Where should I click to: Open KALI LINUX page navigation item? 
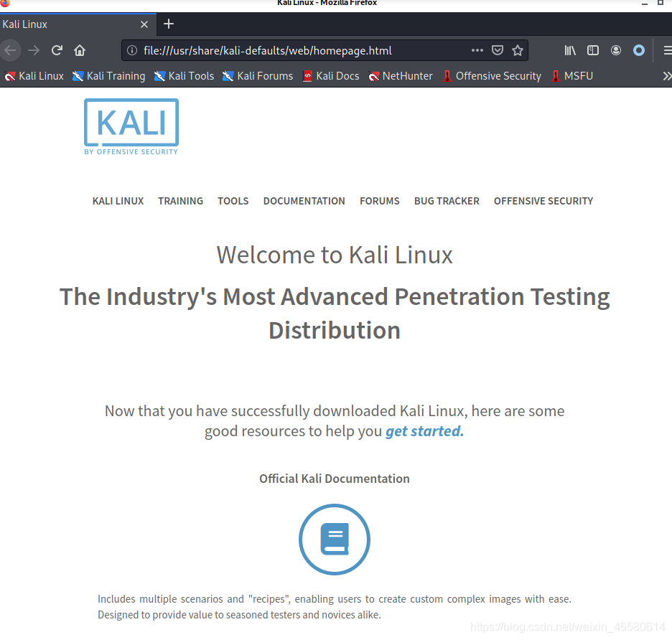point(118,201)
